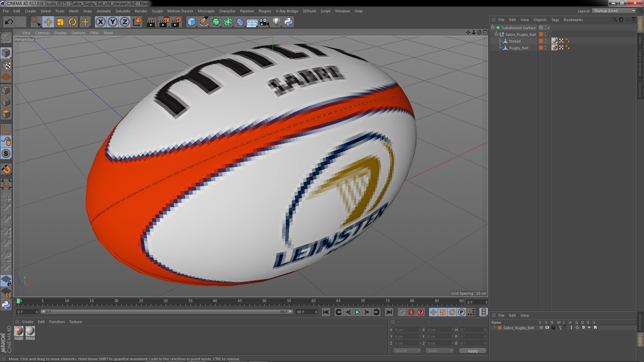Toggle Subdivision Surface enable checkmark

coord(549,28)
